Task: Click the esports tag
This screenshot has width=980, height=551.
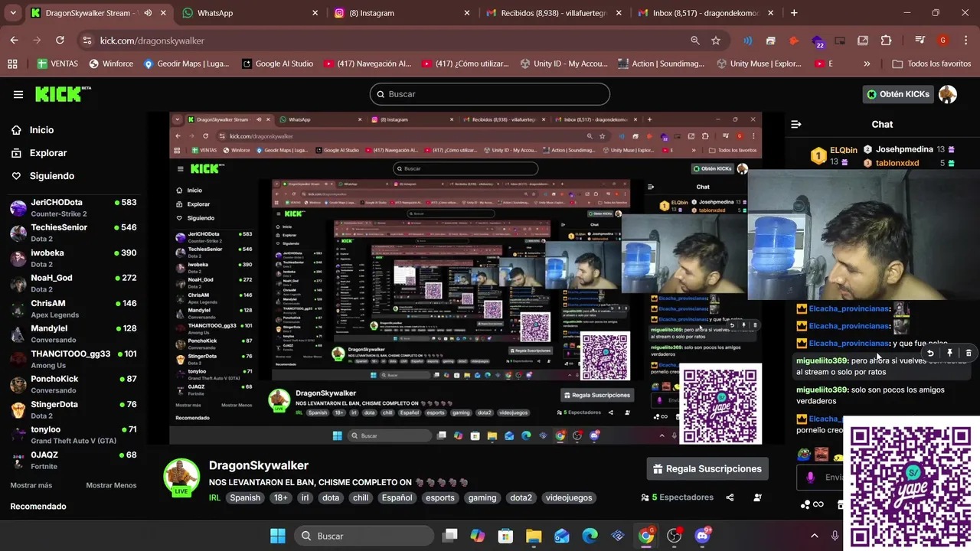Action: click(440, 497)
